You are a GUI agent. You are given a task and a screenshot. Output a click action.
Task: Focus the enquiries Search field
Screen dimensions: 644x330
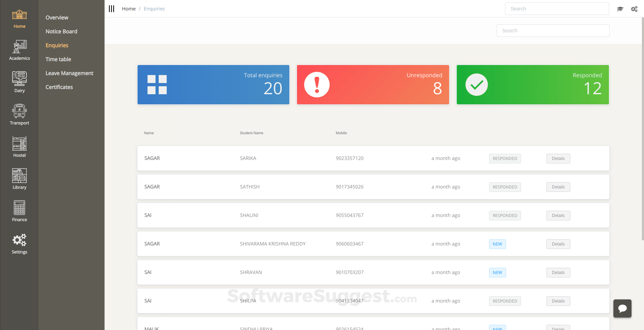coord(553,31)
